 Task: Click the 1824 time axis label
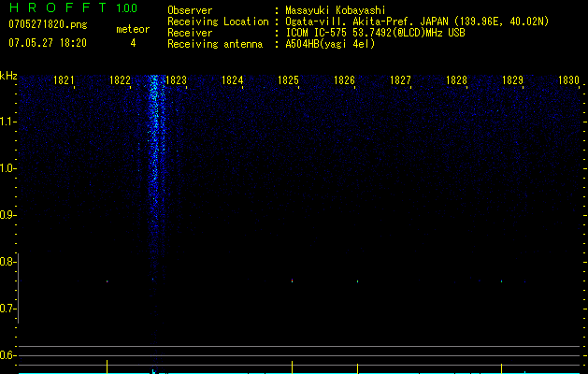click(232, 80)
